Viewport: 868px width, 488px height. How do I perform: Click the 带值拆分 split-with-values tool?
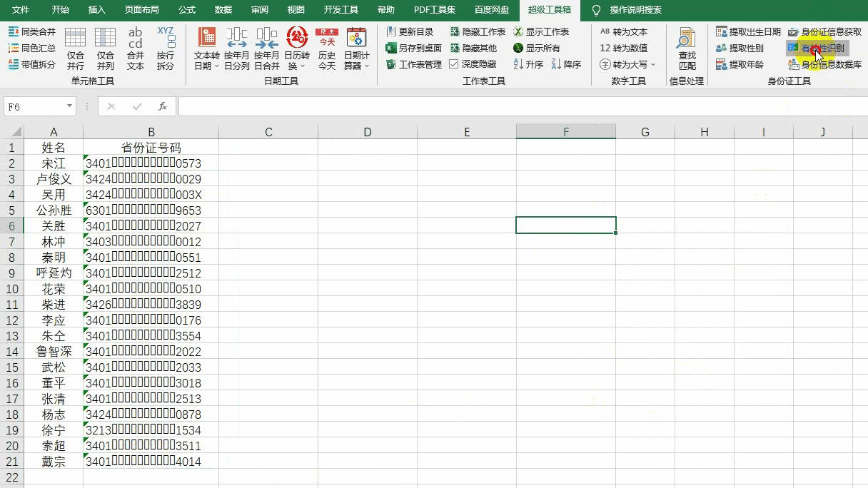click(x=31, y=64)
